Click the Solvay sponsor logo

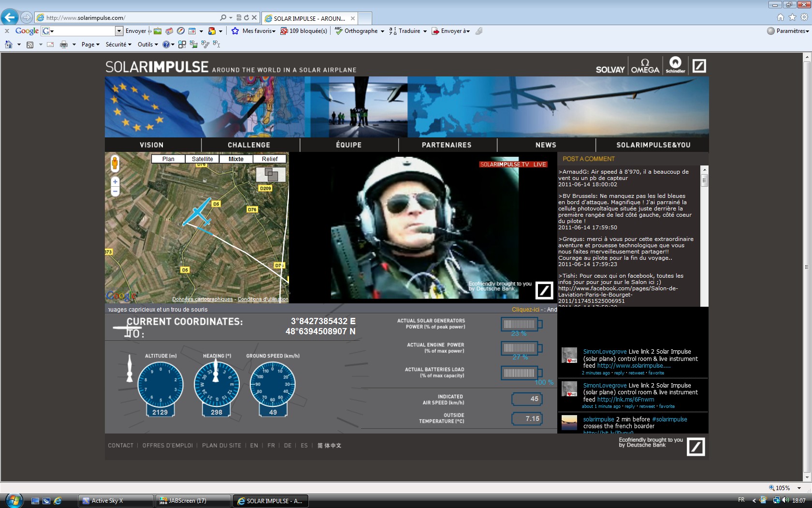tap(610, 70)
